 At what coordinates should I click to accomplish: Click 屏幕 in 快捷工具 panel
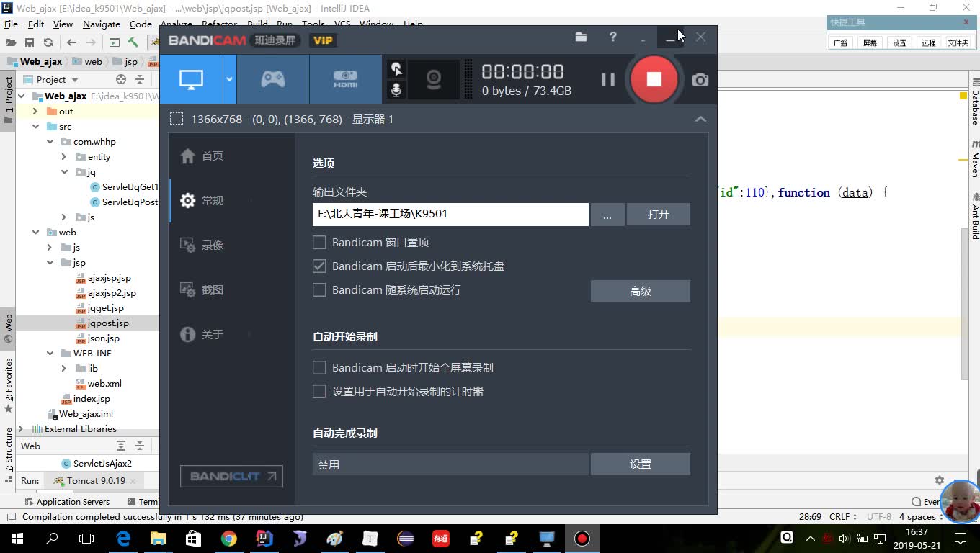click(870, 42)
